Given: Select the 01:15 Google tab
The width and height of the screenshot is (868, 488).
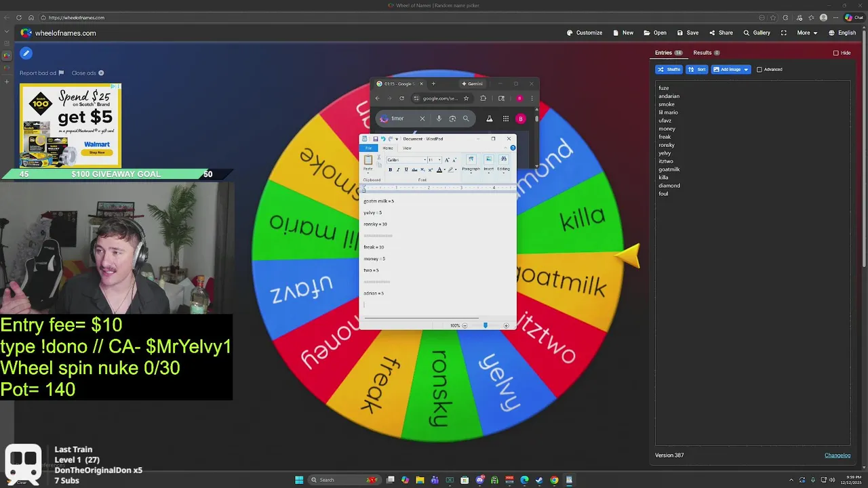Looking at the screenshot, I should [x=399, y=84].
